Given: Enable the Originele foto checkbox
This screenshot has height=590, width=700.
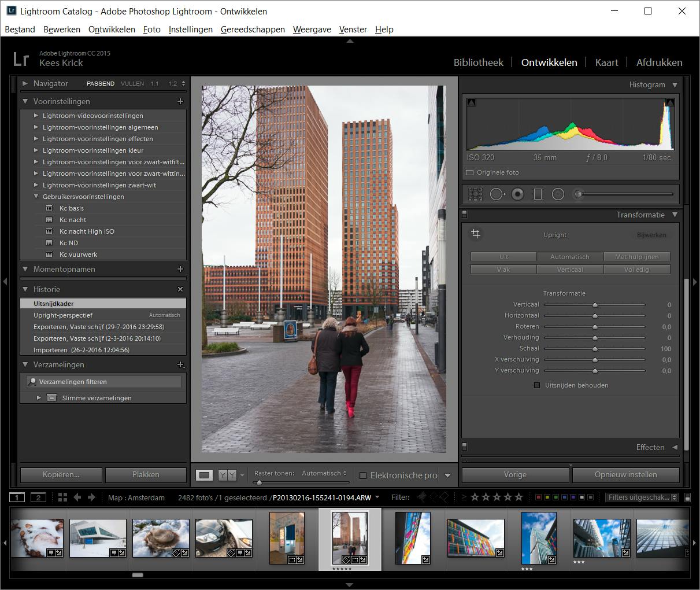Looking at the screenshot, I should pyautogui.click(x=470, y=172).
